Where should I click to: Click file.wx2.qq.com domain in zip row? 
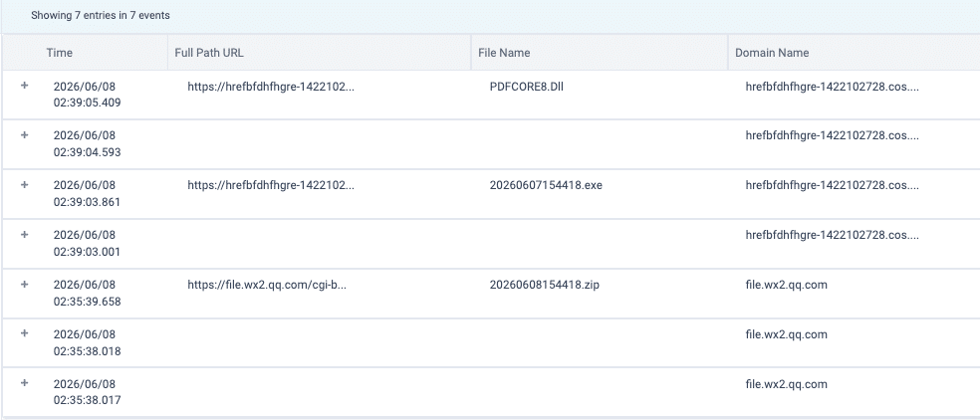tap(786, 285)
